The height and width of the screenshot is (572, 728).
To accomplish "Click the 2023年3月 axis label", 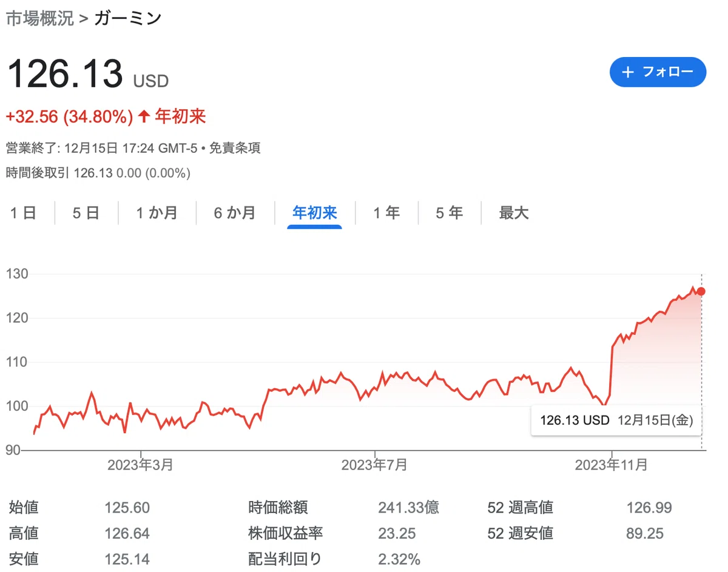I will [140, 465].
